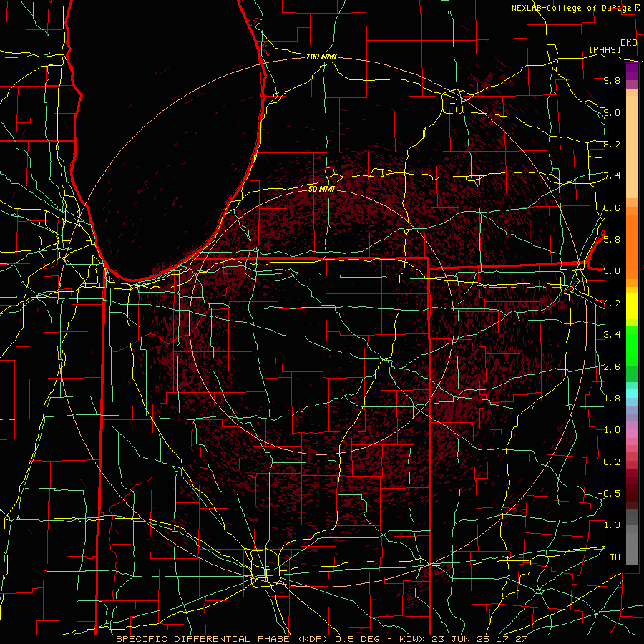644x644 pixels.
Task: Click the 0.2 scale value
Action: tap(612, 462)
